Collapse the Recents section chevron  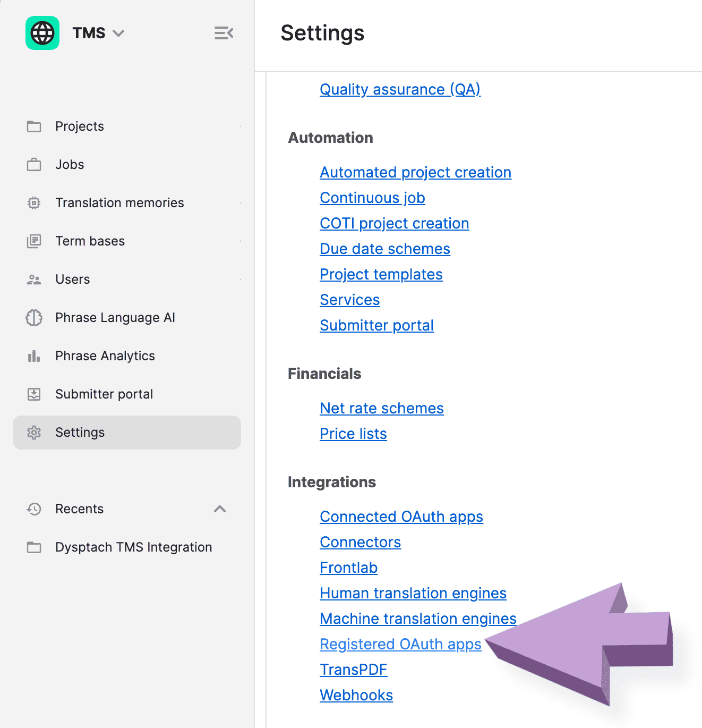click(220, 509)
